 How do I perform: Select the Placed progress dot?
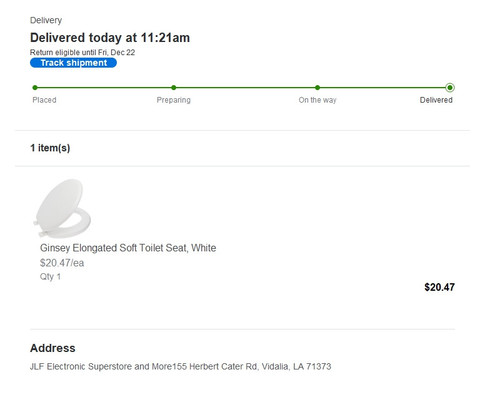[x=35, y=88]
